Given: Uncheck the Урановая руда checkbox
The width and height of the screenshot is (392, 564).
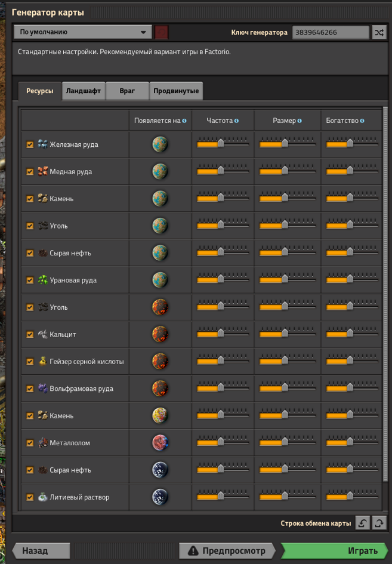Looking at the screenshot, I should tap(30, 280).
